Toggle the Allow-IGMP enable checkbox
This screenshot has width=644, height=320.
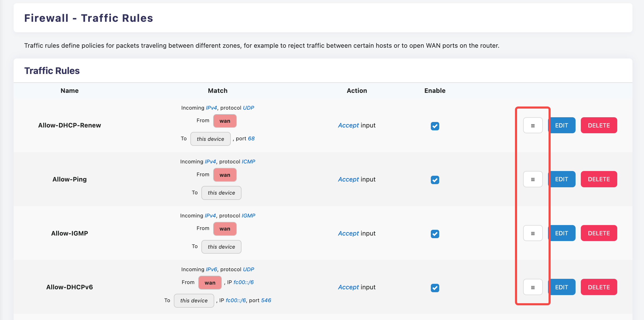435,234
